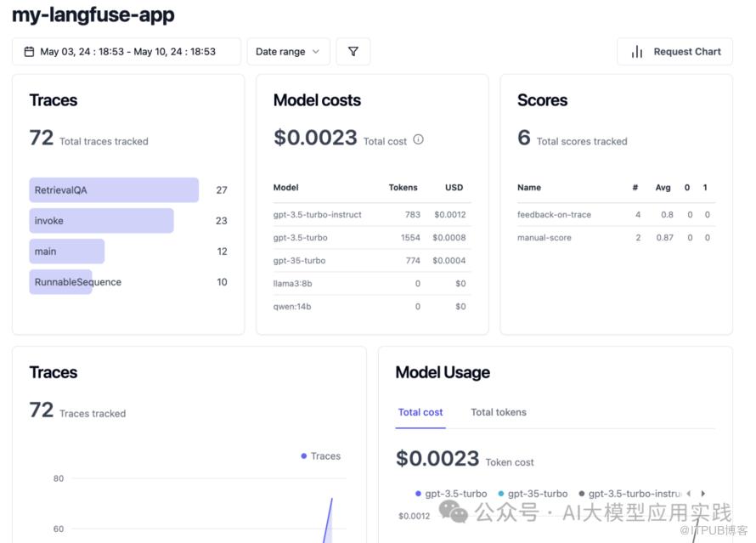The width and height of the screenshot is (756, 543).
Task: Toggle the gpt-3.5-turbo legend series
Action: (451, 494)
